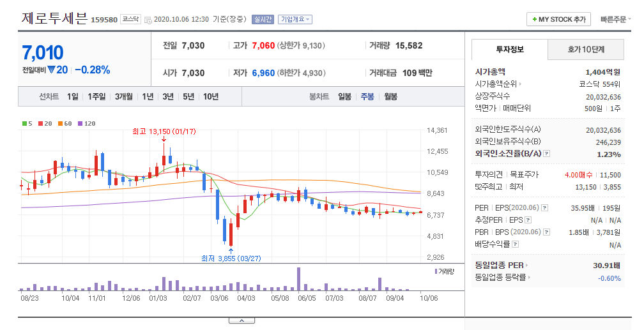Click the PBR value 1.85배

click(579, 232)
